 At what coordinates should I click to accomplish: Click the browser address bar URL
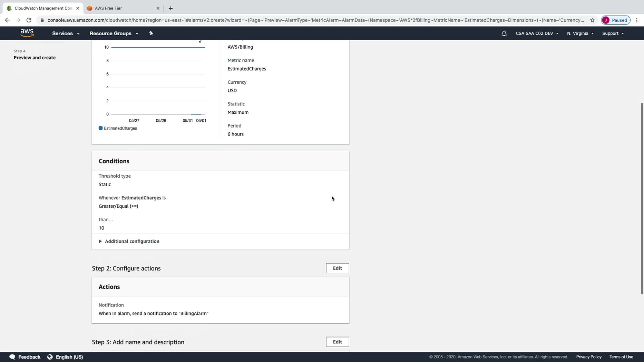click(315, 20)
